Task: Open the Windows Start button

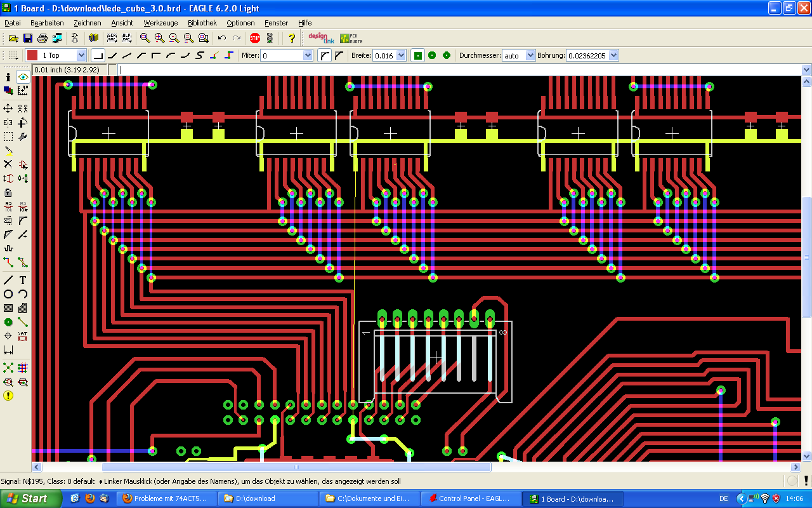Action: coord(30,498)
